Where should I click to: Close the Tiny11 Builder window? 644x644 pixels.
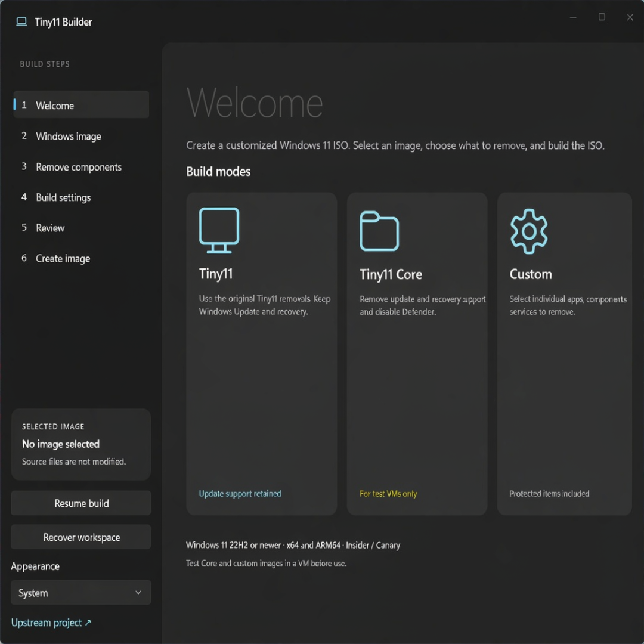(x=630, y=17)
